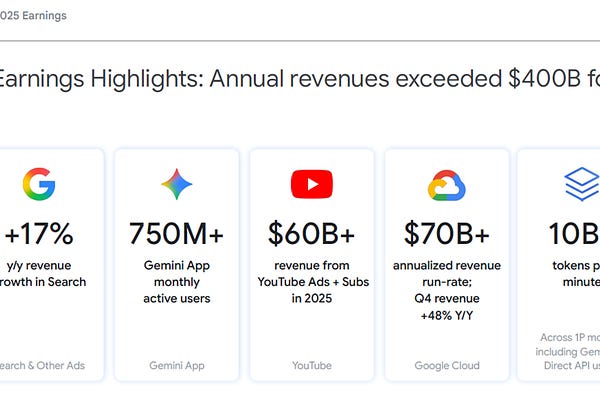Click the 'Across 1P models' footnote text
Screen dimensions: 600x400
click(x=568, y=351)
